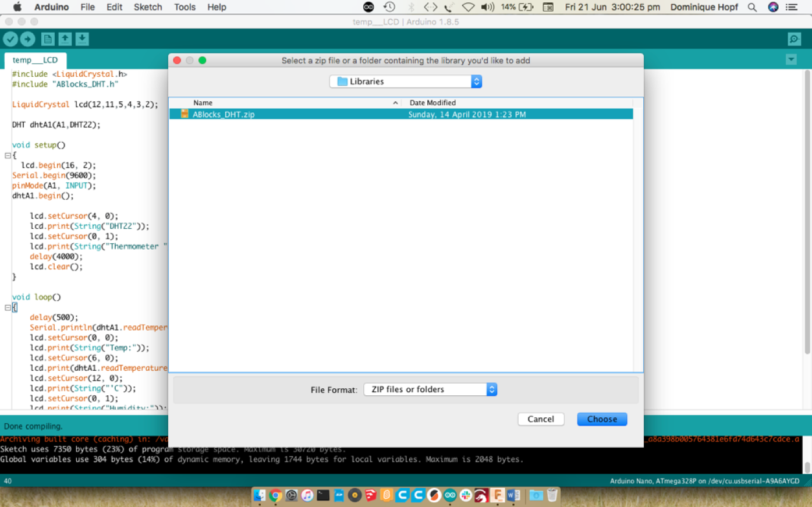Open Slack from the Dock
The height and width of the screenshot is (507, 812).
(x=466, y=495)
